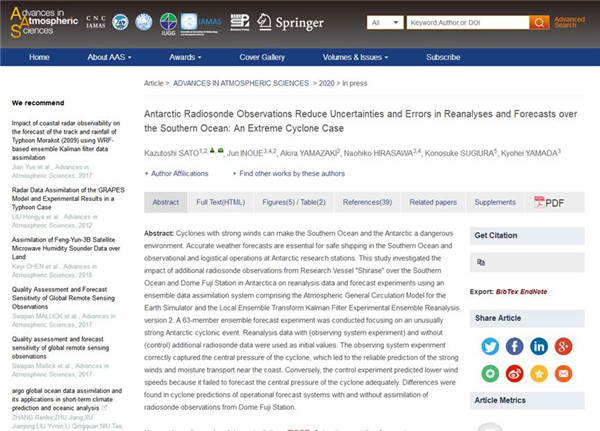Click the orange search magnifier button
The height and width of the screenshot is (431, 600).
click(x=539, y=23)
